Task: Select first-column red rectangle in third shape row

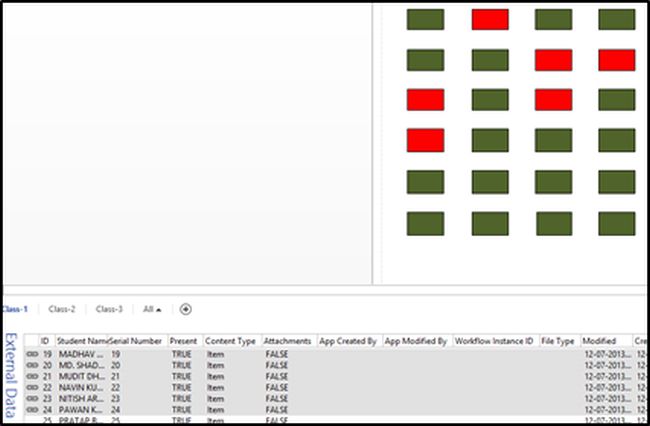Action: click(x=425, y=100)
